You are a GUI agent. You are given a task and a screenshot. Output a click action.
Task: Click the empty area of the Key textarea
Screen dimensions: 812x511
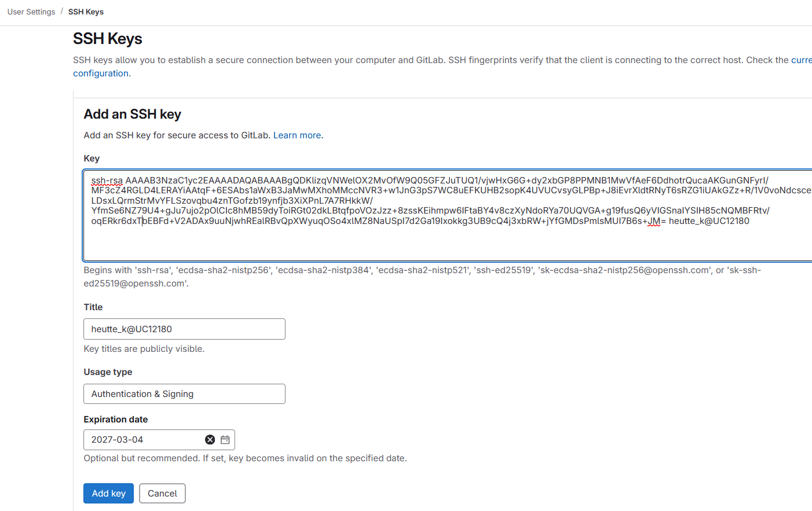[446, 243]
